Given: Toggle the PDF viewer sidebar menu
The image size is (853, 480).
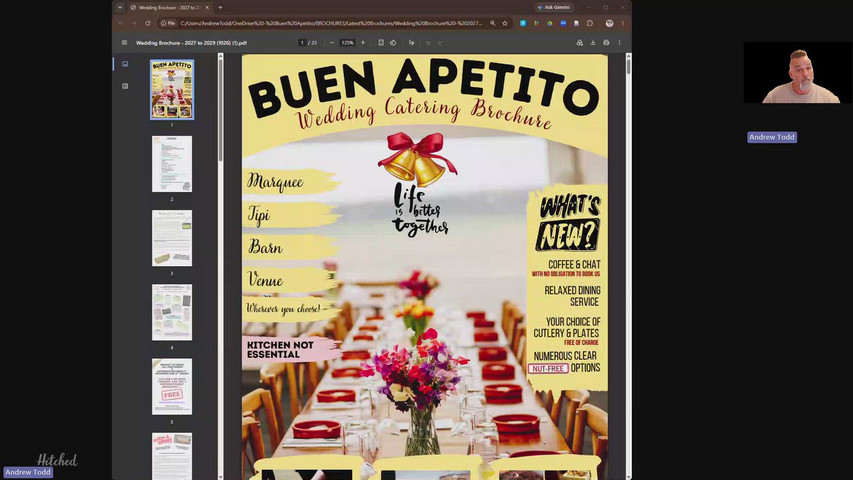Looking at the screenshot, I should point(124,42).
